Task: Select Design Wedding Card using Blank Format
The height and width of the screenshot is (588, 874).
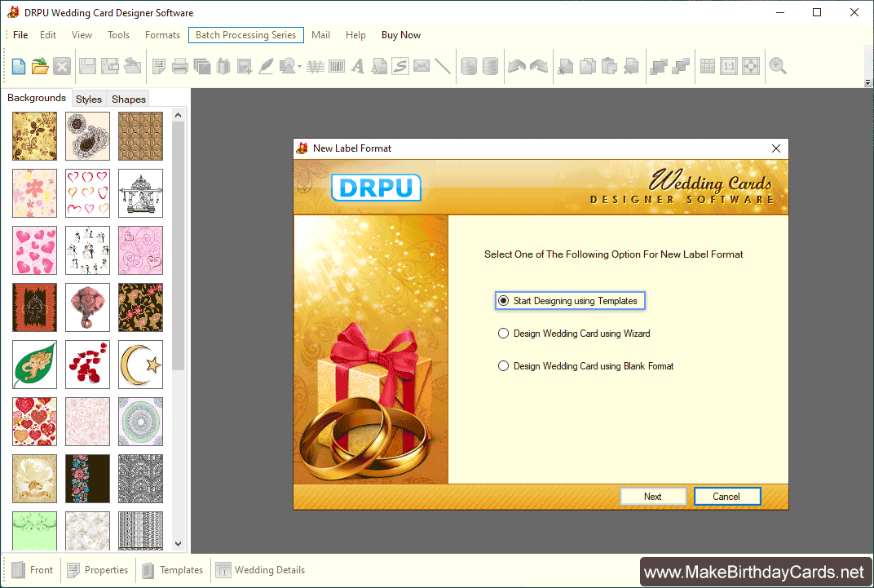Action: click(586, 366)
